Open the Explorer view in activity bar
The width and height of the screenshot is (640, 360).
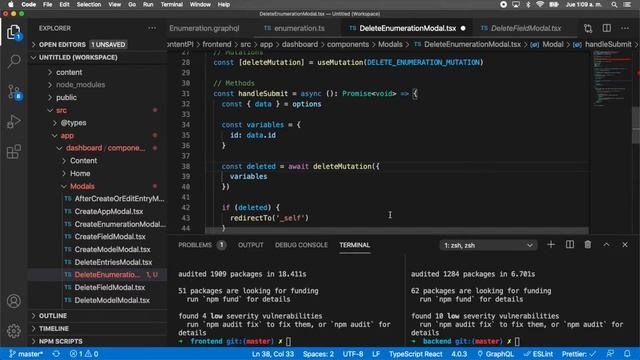point(14,32)
